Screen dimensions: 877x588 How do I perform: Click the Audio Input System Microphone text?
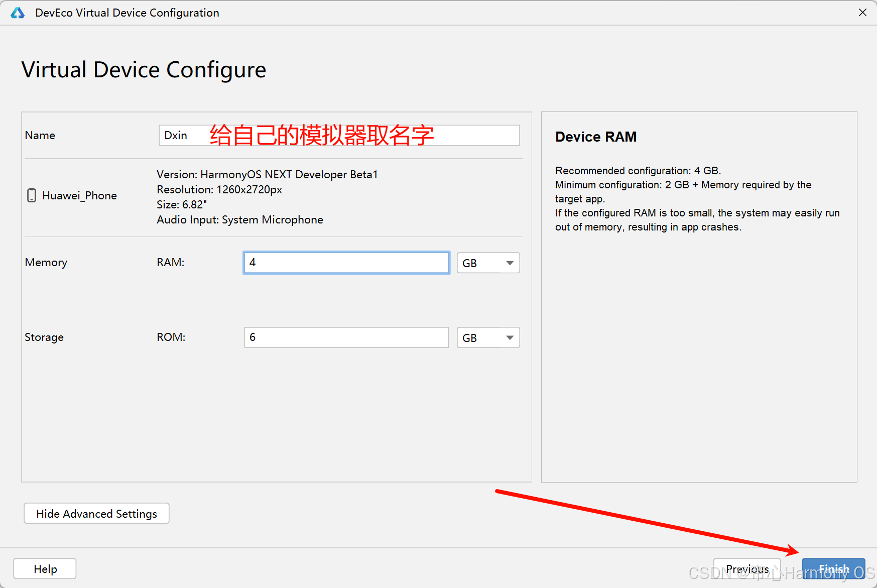point(240,220)
